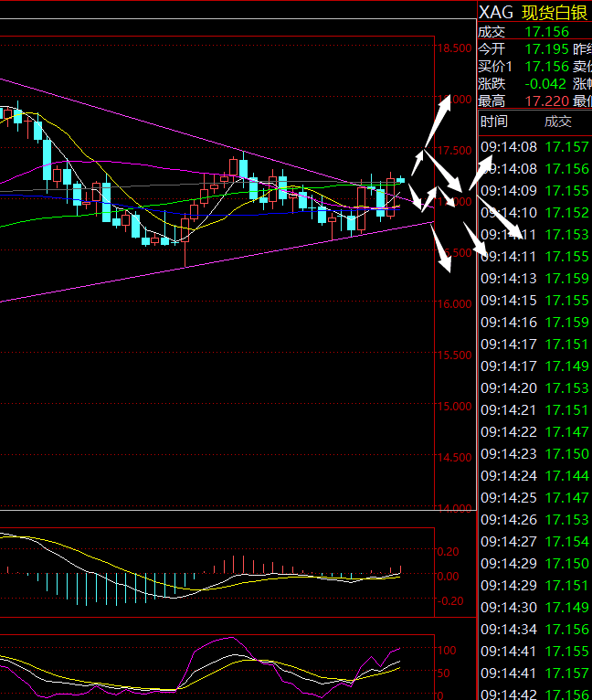Click the 时间 column header
Screen dimensions: 592x700
[x=494, y=122]
